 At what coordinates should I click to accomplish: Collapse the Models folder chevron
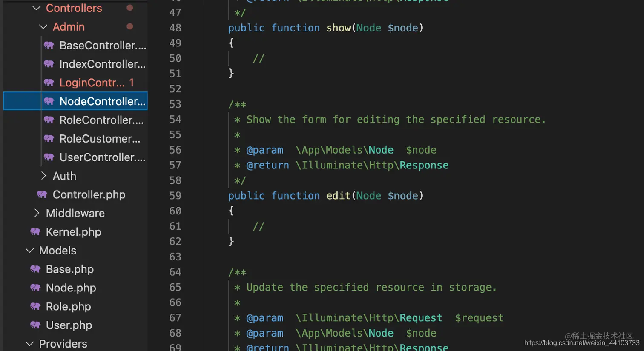point(30,251)
